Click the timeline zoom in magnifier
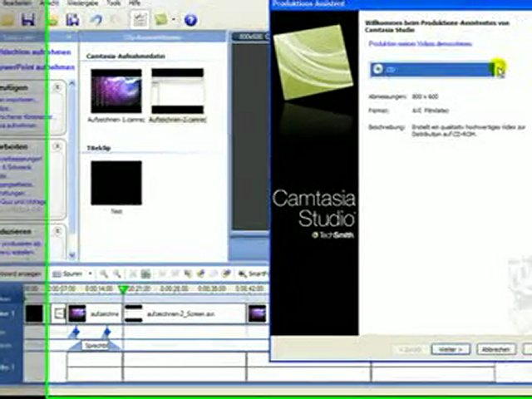532x399 pixels. [104, 273]
